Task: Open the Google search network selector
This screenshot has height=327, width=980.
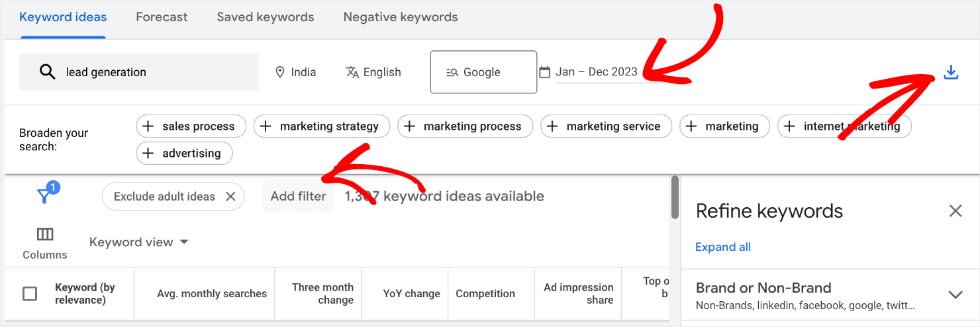Action: point(483,72)
